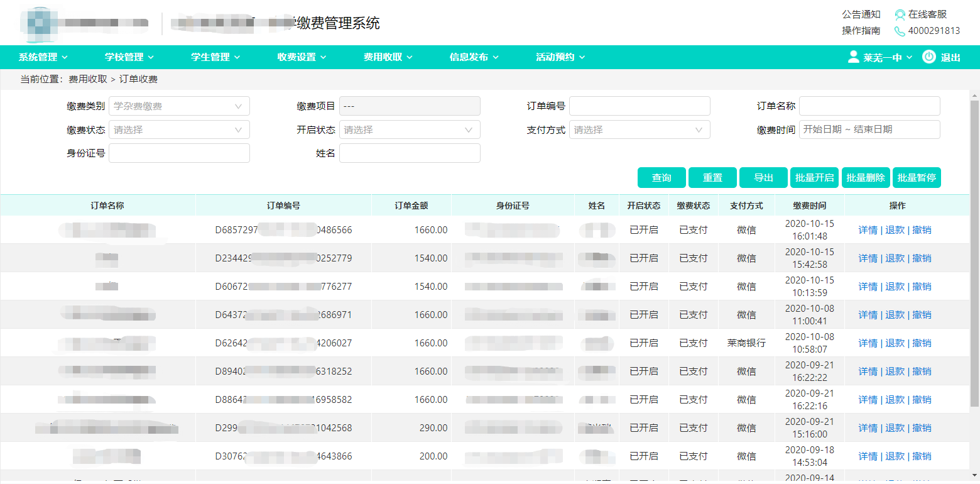Open the 收费设置 menu
980x484 pixels.
point(302,57)
